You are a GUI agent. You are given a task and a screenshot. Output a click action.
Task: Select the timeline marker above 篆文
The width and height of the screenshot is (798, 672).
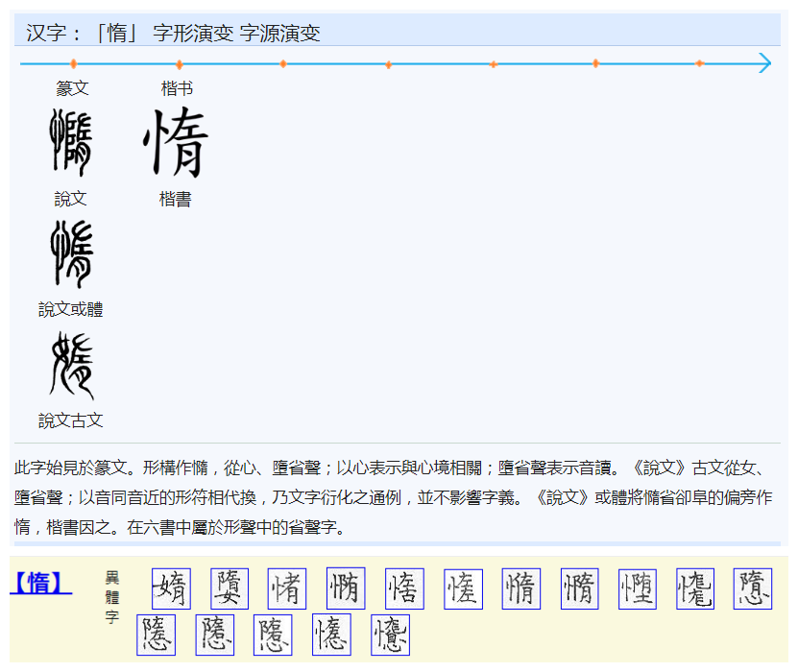tap(73, 63)
